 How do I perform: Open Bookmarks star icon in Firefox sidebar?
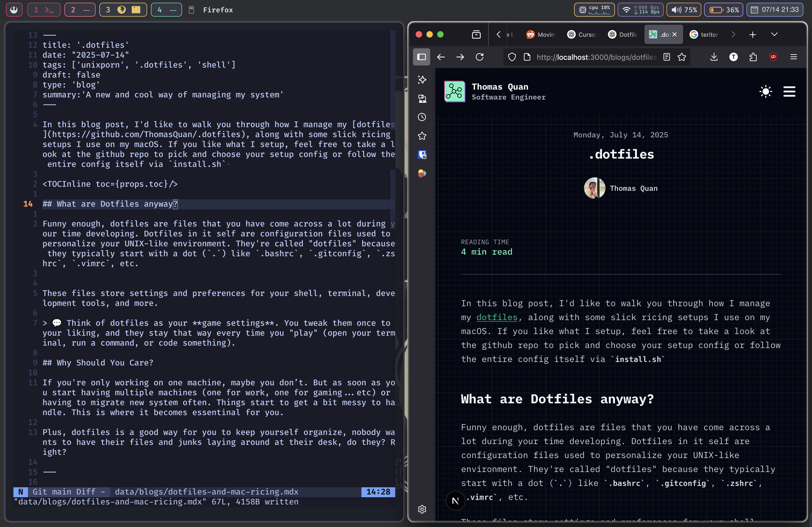coord(422,136)
